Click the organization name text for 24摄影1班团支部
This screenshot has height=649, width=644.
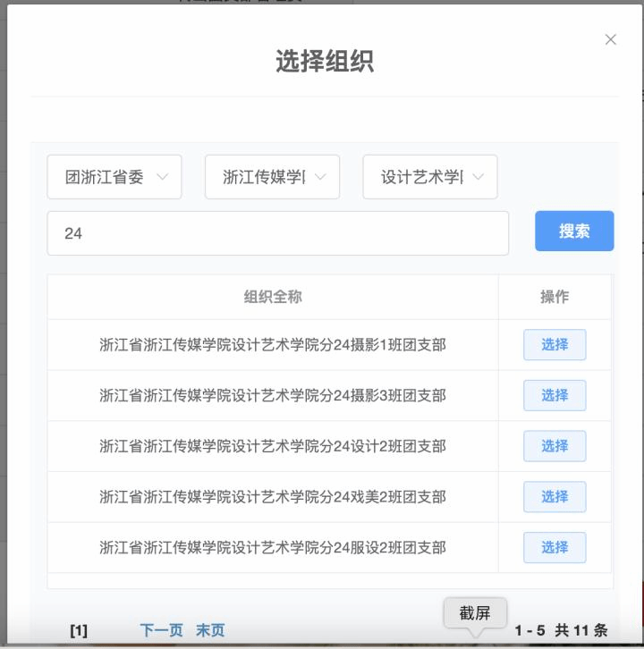click(x=273, y=345)
